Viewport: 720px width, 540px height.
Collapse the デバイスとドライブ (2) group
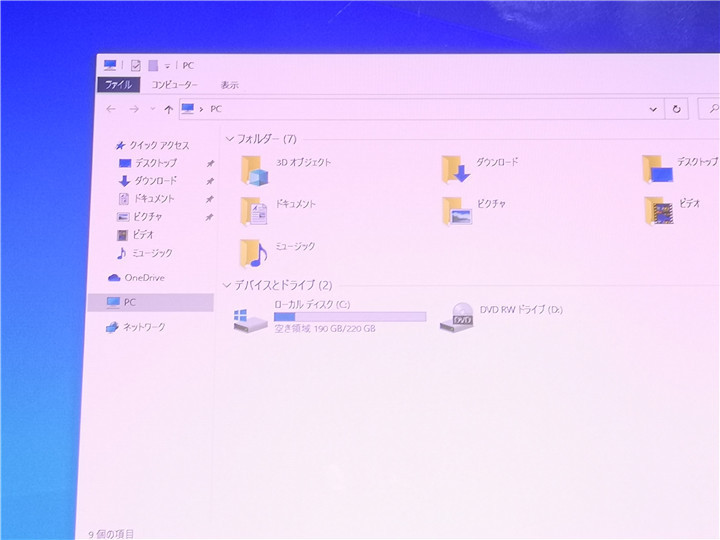pyautogui.click(x=226, y=285)
